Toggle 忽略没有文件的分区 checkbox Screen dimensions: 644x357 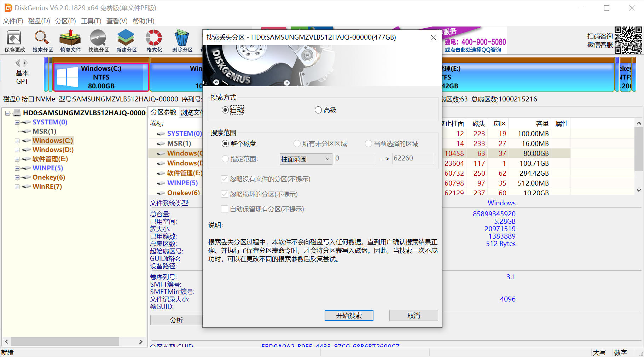(x=224, y=179)
